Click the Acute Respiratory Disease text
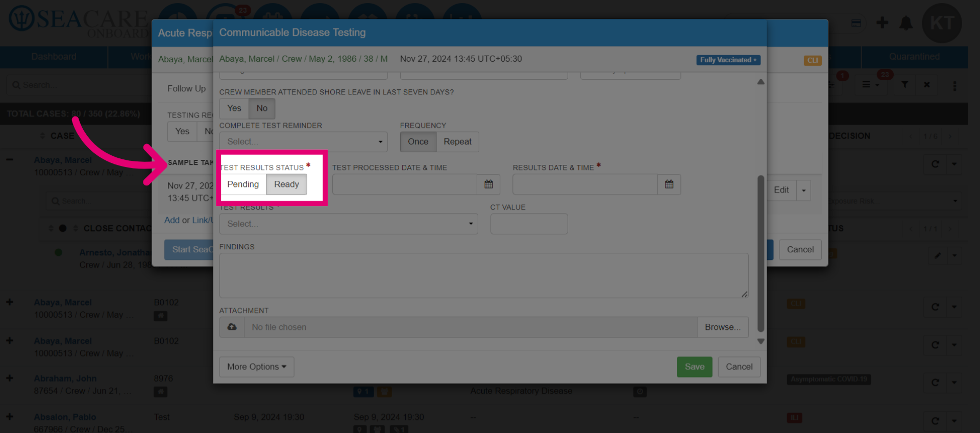Screen dimensions: 980x433 pos(521,391)
